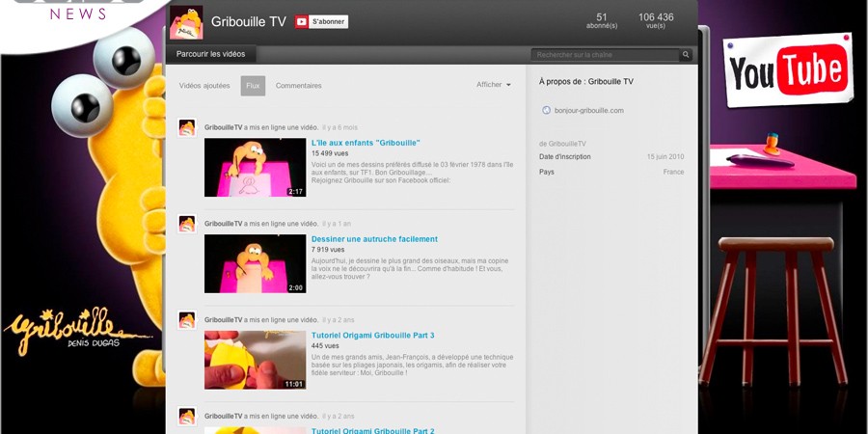Click the 106 436 vue(s) counter
Screen dimensions: 868x434
656,21
